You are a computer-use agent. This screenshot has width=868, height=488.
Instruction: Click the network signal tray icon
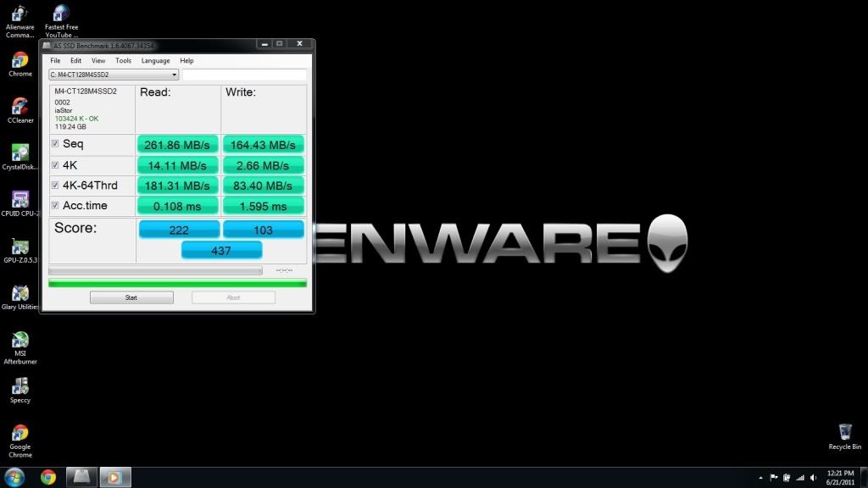pos(800,478)
